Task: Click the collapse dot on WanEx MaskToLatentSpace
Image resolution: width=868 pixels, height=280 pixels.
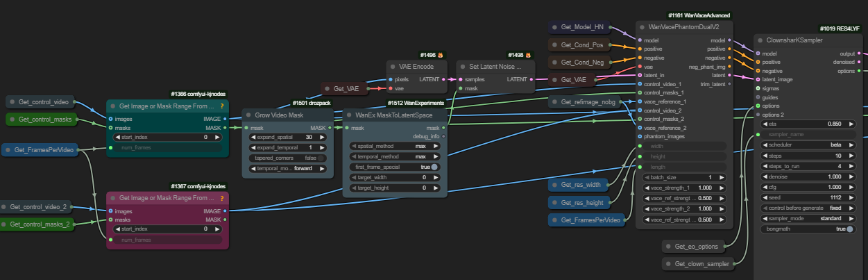Action: [x=349, y=115]
